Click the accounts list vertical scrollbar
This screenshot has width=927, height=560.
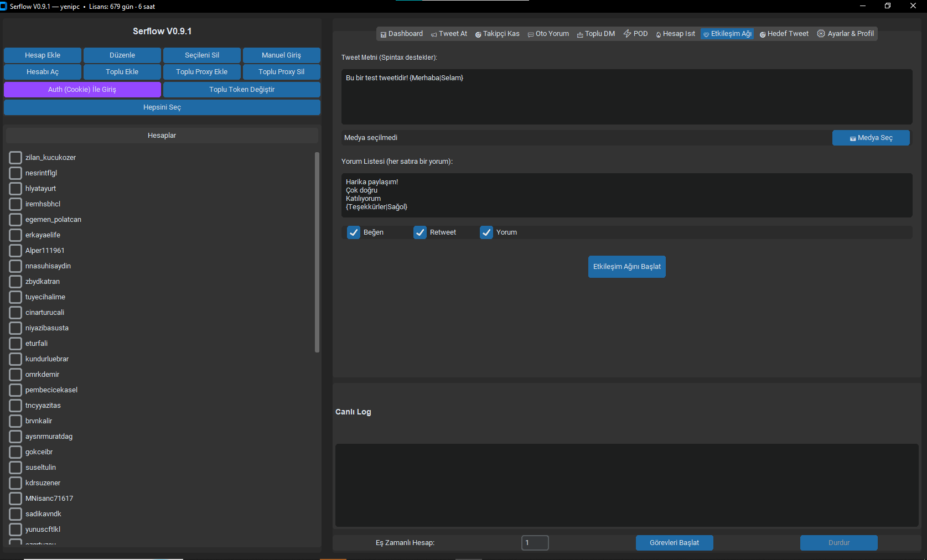[x=317, y=252]
